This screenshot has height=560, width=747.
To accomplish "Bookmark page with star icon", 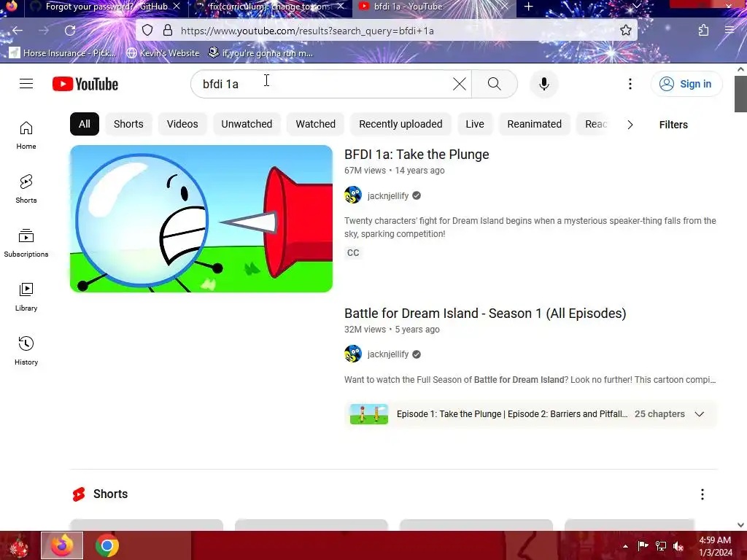I will [x=625, y=31].
